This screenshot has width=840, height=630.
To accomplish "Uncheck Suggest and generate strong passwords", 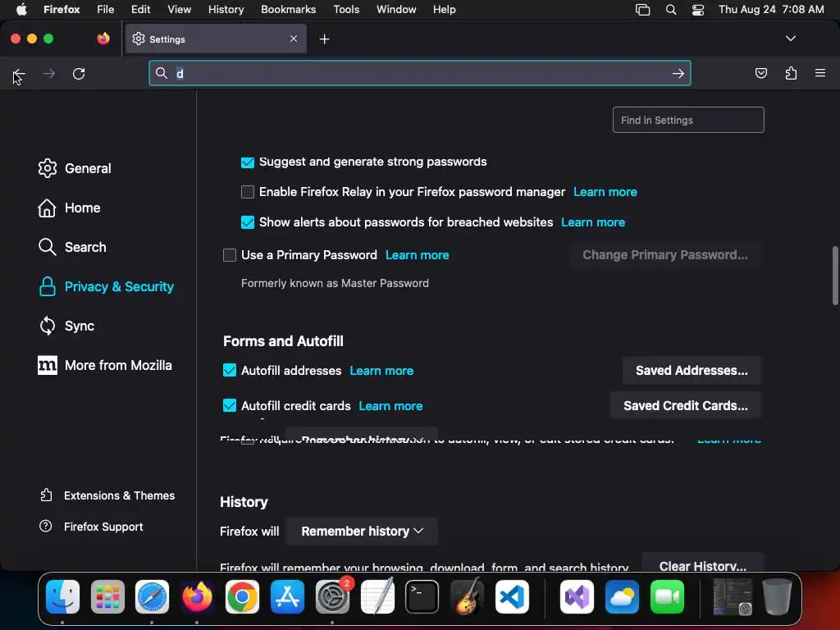I will [248, 162].
